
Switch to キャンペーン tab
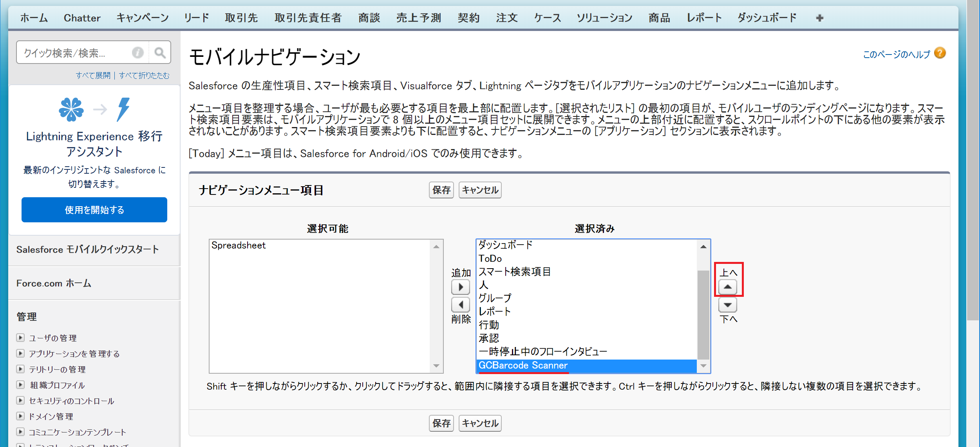pyautogui.click(x=143, y=18)
